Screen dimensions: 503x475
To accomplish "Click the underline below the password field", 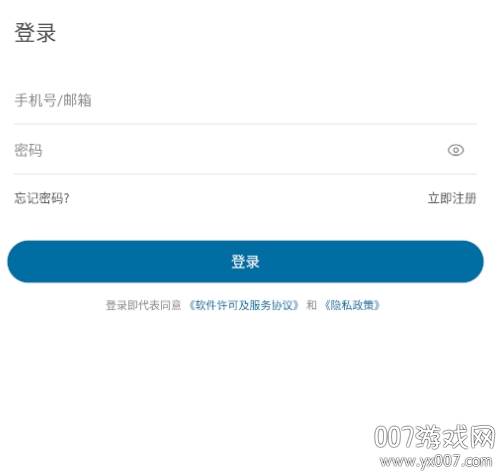I will [245, 174].
